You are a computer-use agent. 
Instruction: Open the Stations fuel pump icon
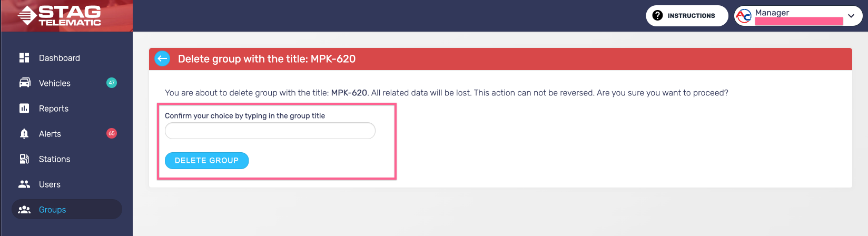tap(24, 159)
